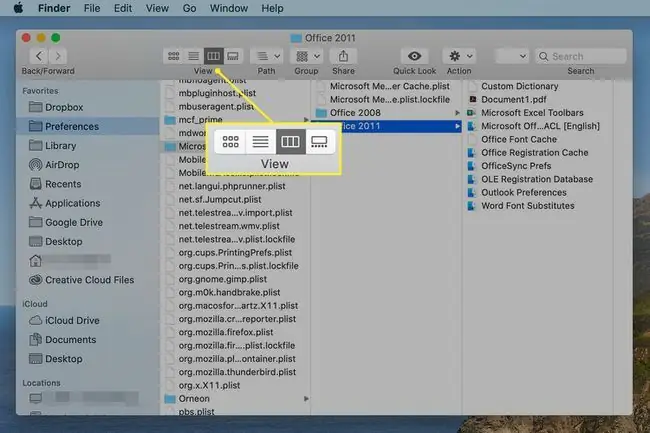
Task: Open the Group dropdown
Action: pyautogui.click(x=307, y=56)
